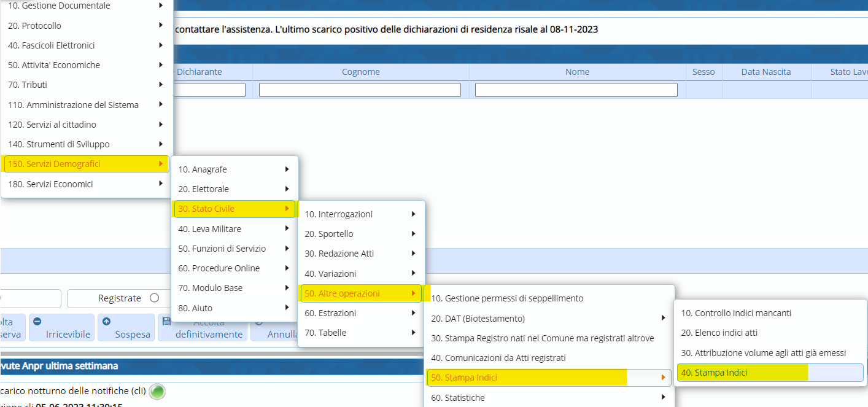Click the Nome filter input field
The height and width of the screenshot is (407, 868).
coord(576,90)
